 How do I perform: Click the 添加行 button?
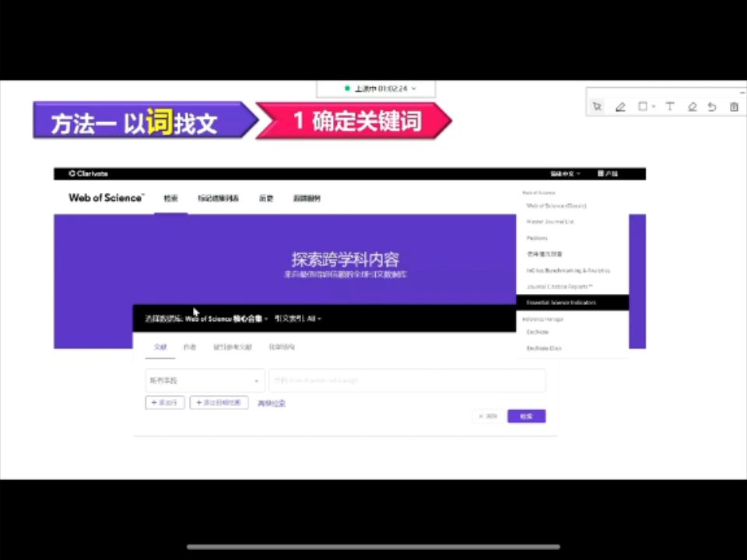pyautogui.click(x=165, y=403)
